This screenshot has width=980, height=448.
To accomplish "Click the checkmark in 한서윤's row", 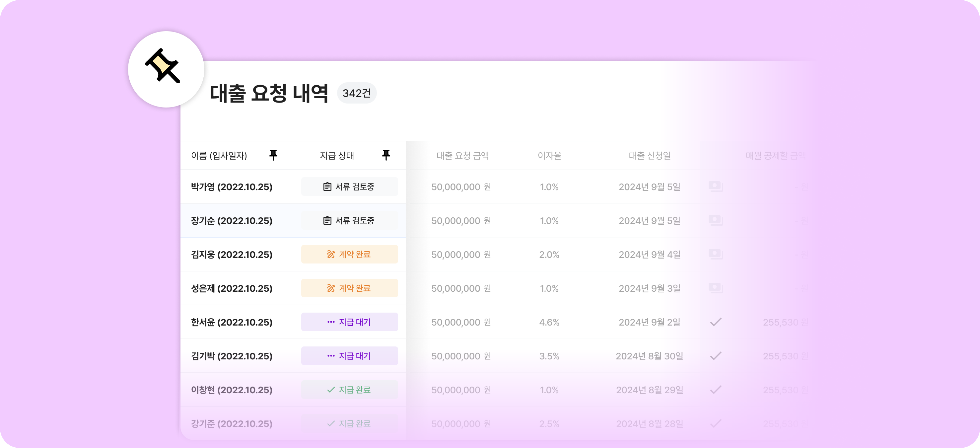I will [x=715, y=322].
